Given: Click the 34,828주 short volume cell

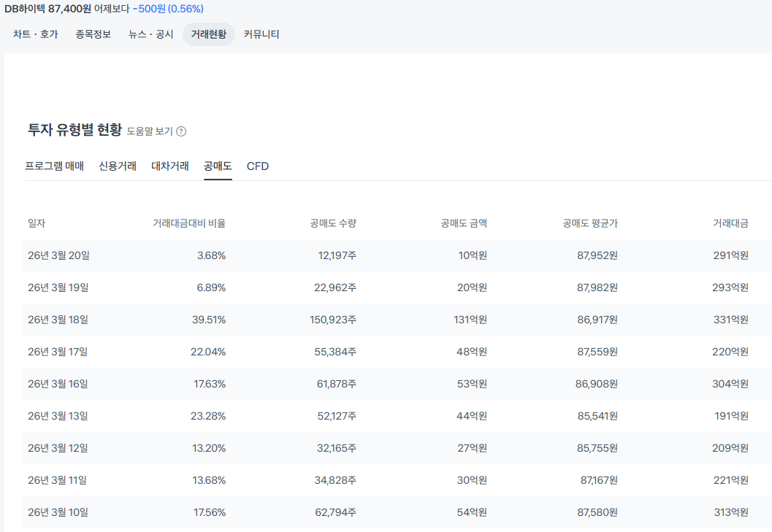Looking at the screenshot, I should 335,480.
